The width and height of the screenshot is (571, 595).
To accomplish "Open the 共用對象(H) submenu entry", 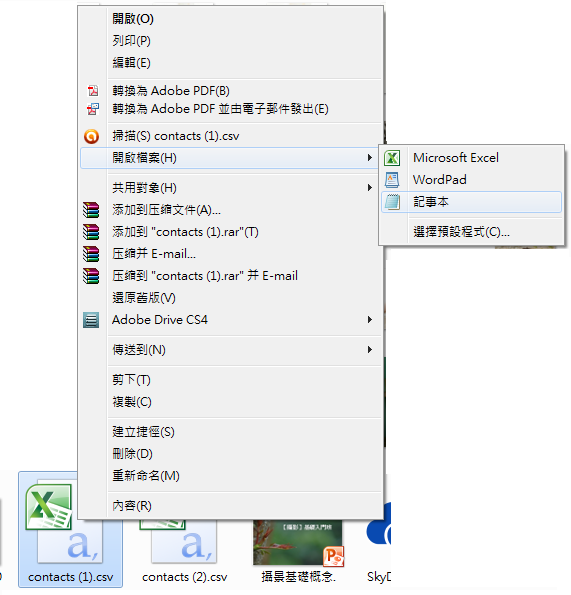I will (230, 188).
